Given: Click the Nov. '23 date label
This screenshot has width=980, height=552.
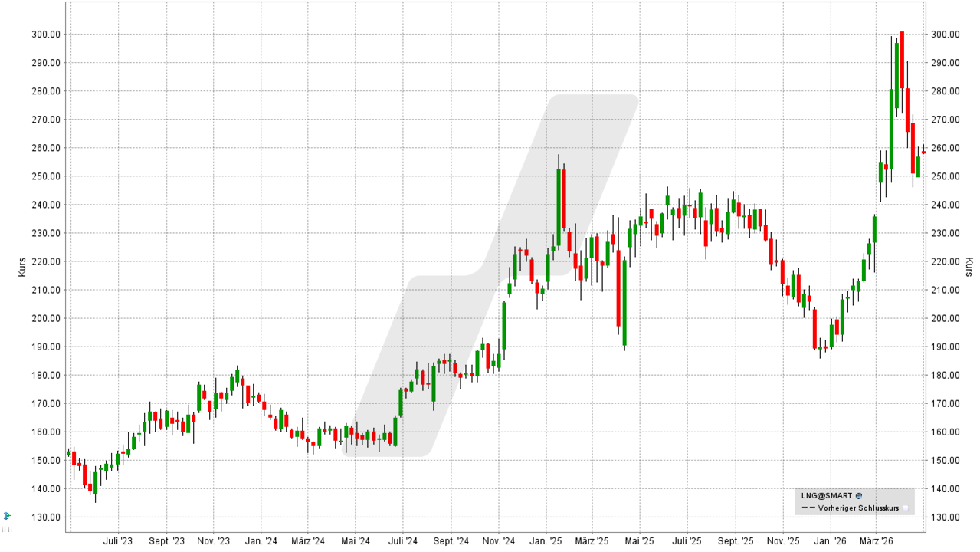Looking at the screenshot, I should (x=213, y=540).
